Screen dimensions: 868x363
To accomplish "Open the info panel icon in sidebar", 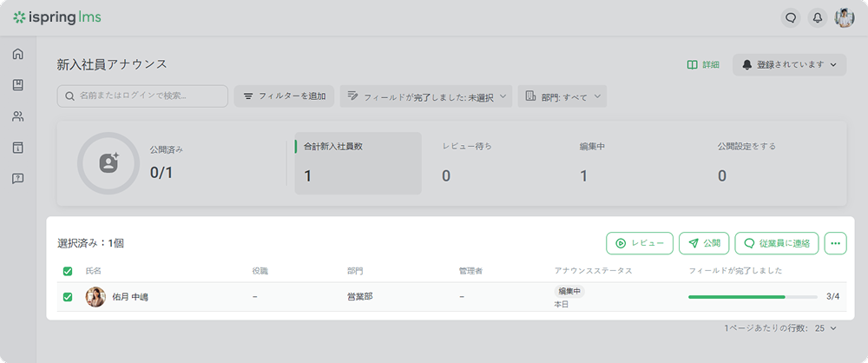I will pos(17,148).
